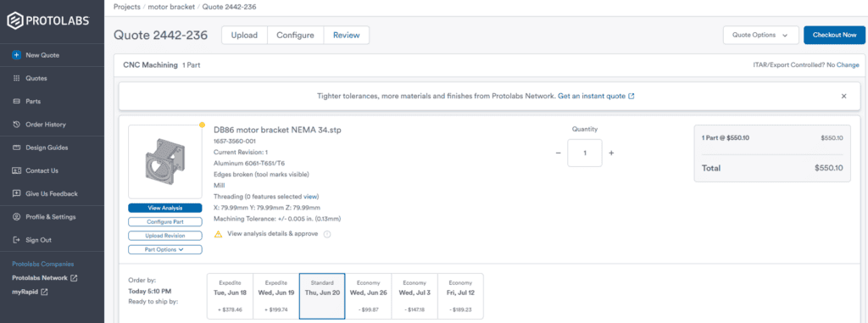Click the Get an instant quote link

click(596, 96)
